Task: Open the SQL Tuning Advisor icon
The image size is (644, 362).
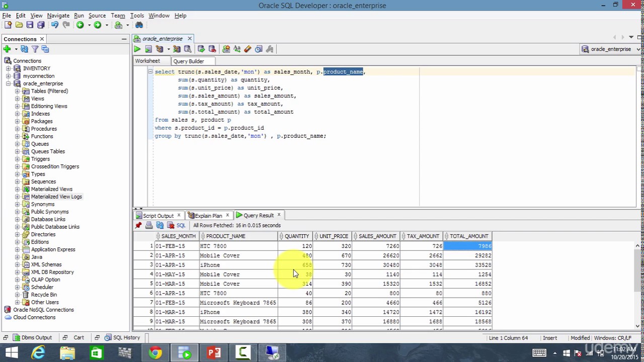Action: click(187, 49)
